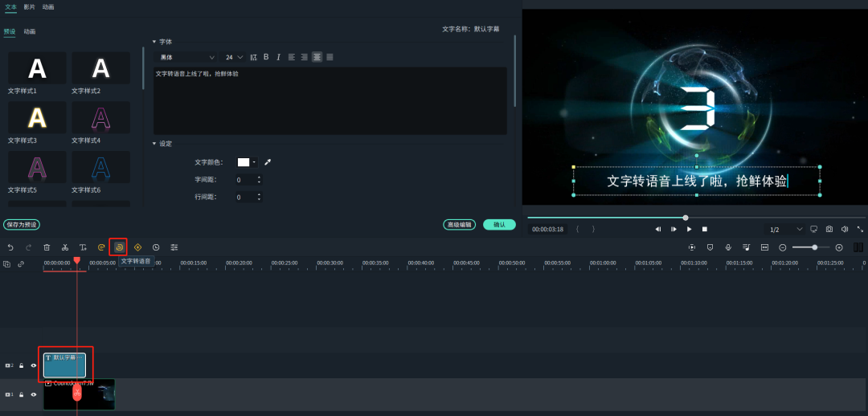Click the white 文字颜色 color swatch
The height and width of the screenshot is (416, 868).
tap(244, 162)
